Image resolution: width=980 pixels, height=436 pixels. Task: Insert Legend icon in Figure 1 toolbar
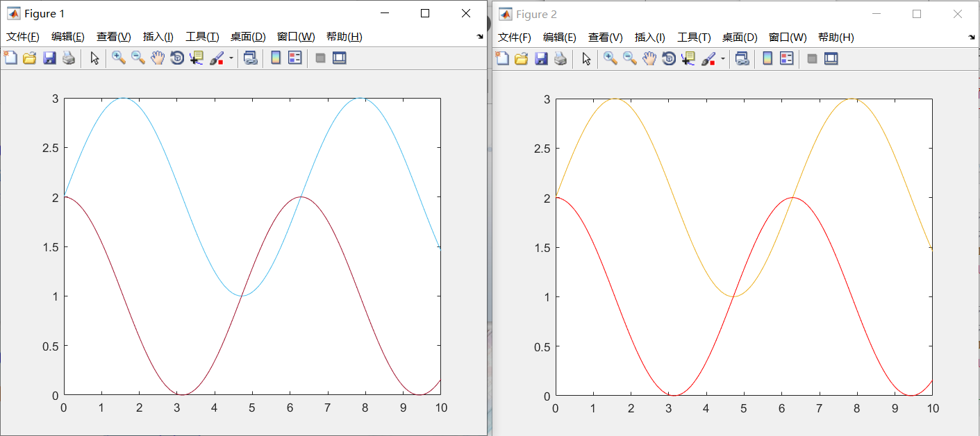[x=295, y=58]
